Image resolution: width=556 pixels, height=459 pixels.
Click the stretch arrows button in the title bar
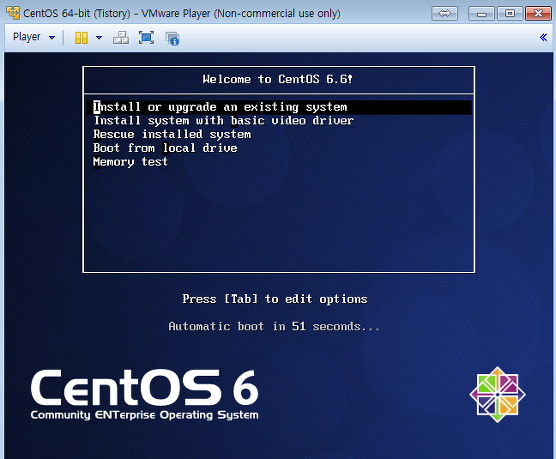(x=444, y=13)
